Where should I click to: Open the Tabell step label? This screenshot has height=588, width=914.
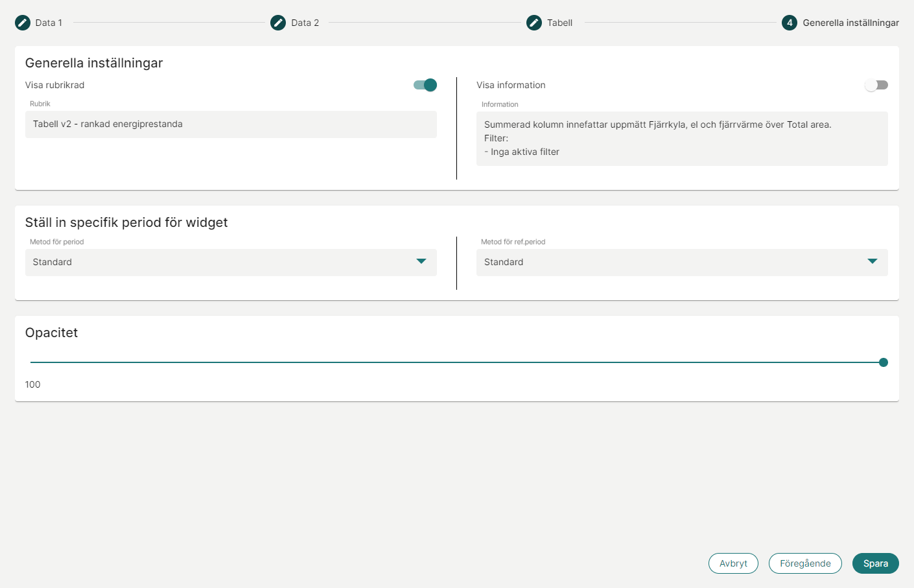point(559,23)
